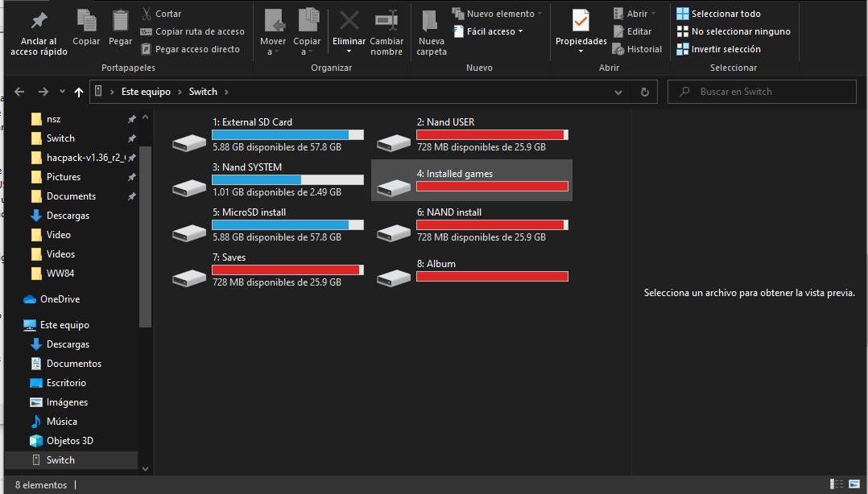Click Este equipo in address bar
The image size is (868, 494).
tap(147, 92)
